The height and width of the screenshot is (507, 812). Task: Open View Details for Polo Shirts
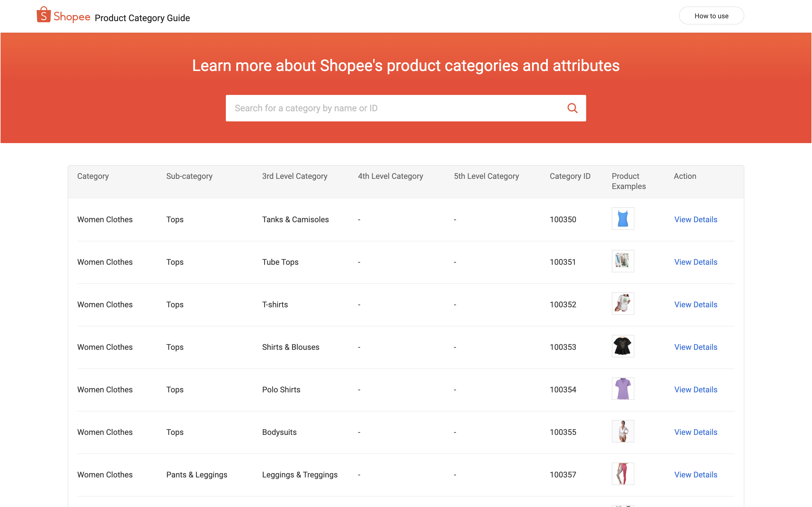coord(696,390)
